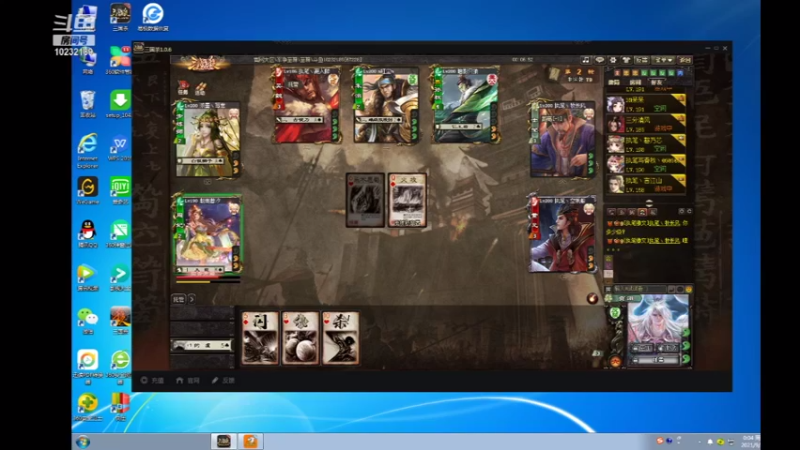This screenshot has height=450, width=800.
Task: Click the highlighted fourth chat channel icon
Action: 642,211
